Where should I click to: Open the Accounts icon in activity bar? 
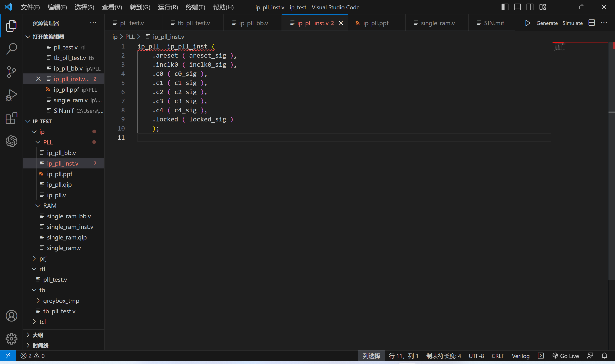click(11, 316)
